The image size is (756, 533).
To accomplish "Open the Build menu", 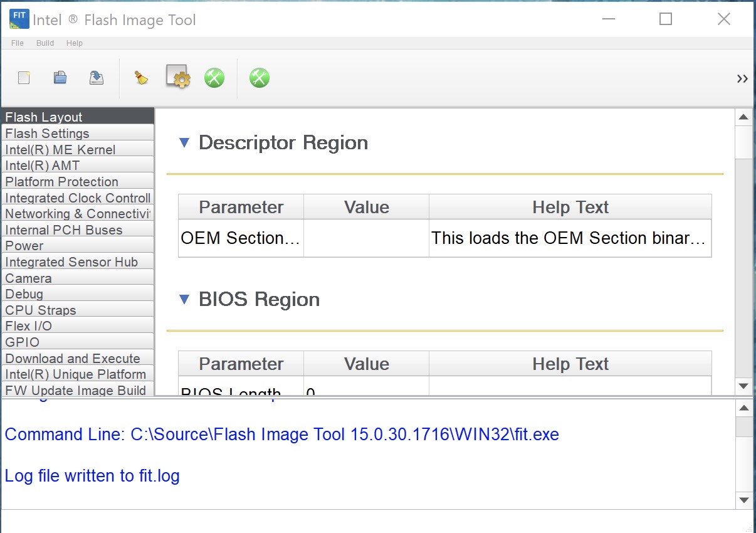I will 45,43.
